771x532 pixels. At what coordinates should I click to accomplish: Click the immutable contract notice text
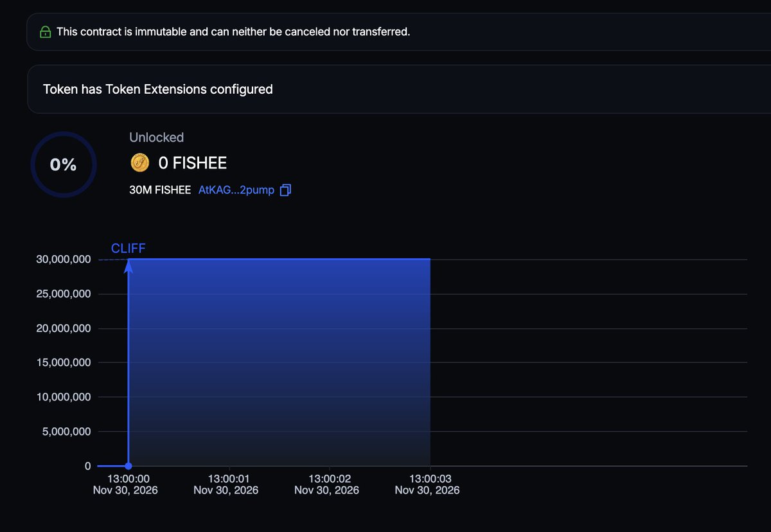pos(233,31)
